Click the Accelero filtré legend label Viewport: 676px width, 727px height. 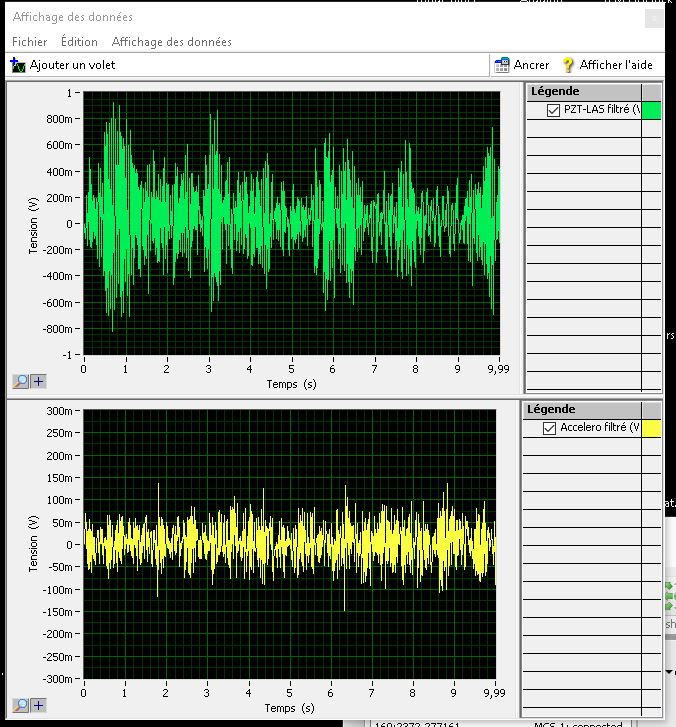click(598, 428)
